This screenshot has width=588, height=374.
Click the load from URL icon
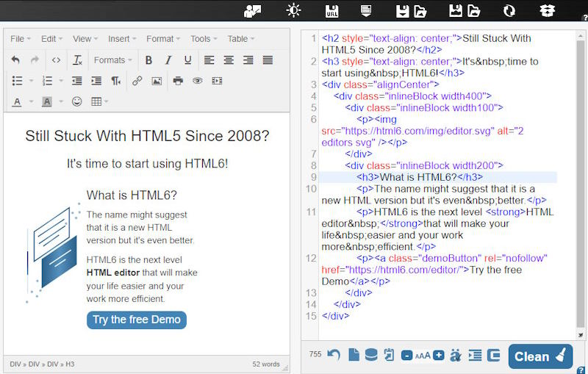coord(332,11)
